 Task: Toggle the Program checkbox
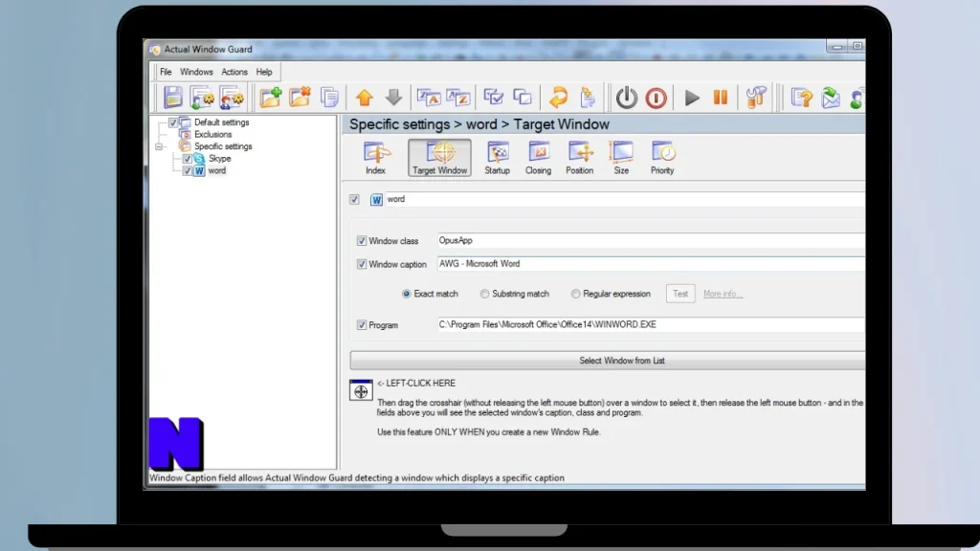pos(361,325)
